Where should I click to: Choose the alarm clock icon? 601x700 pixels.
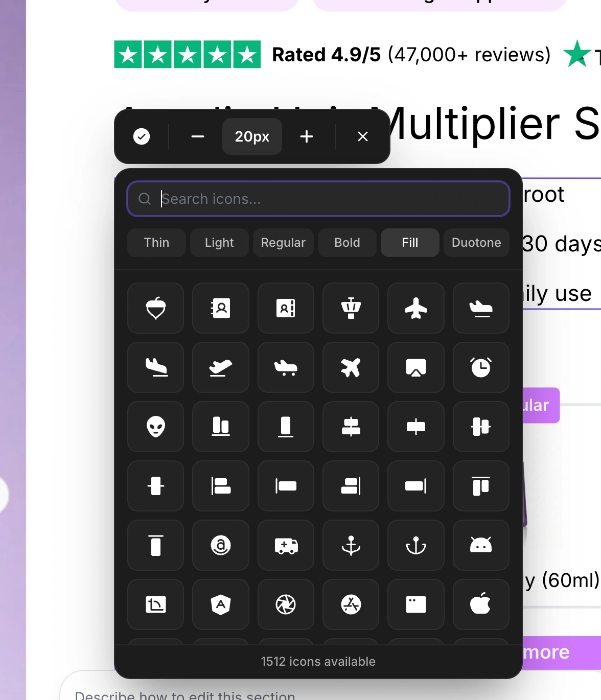(x=481, y=367)
